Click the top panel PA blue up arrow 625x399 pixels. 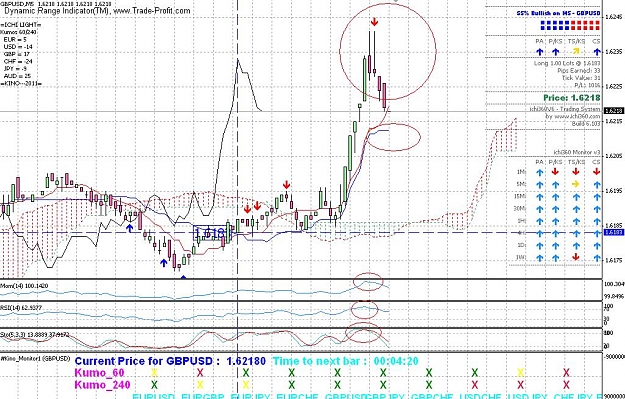(539, 51)
